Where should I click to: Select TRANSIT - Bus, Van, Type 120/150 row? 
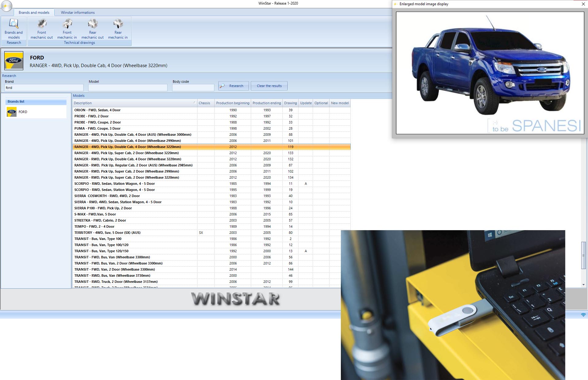207,251
